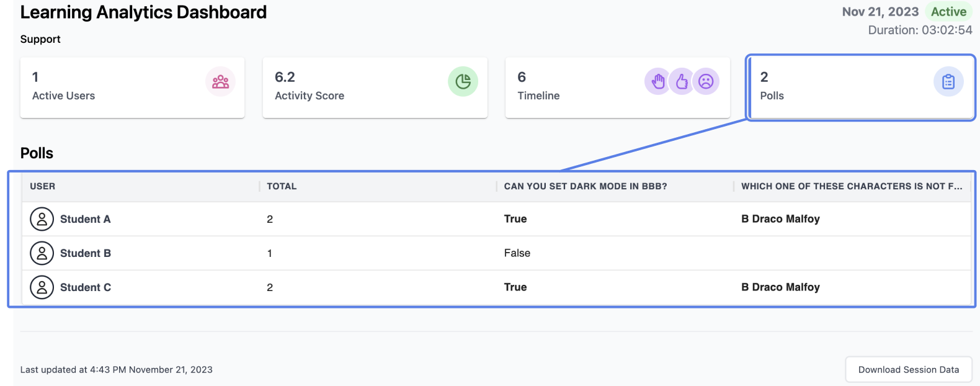This screenshot has width=980, height=386.
Task: Click the truncated characters poll column header
Action: tap(852, 186)
